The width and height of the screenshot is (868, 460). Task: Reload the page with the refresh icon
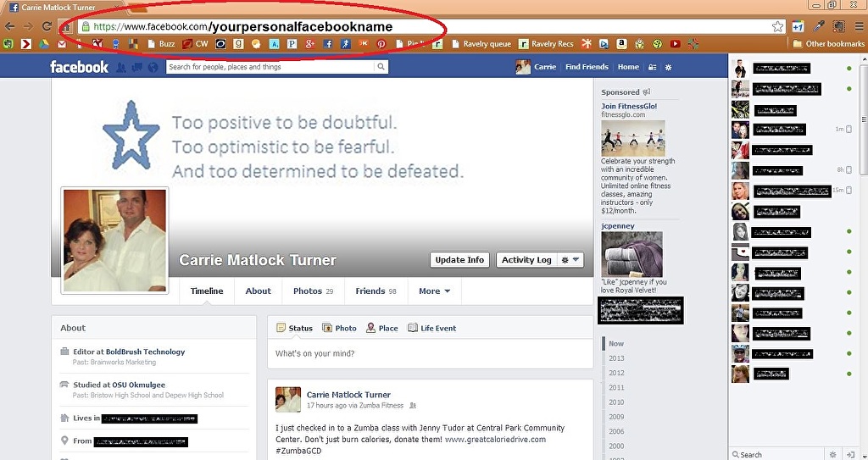47,26
